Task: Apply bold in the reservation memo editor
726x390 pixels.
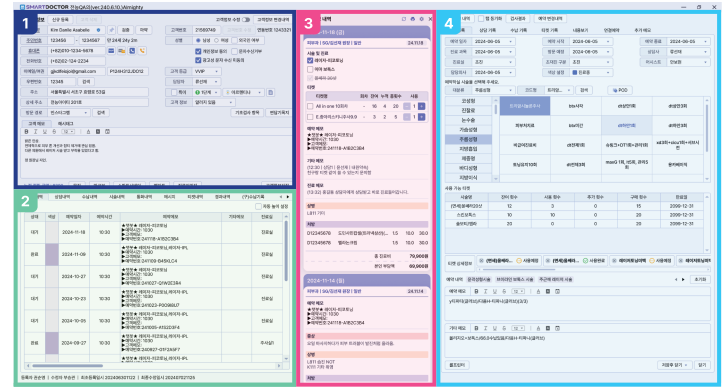Action: pos(476,291)
